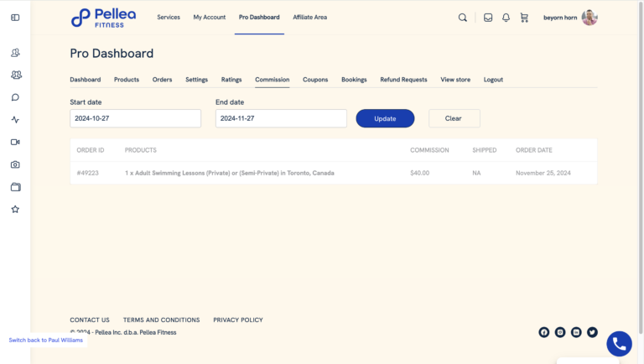Screen dimensions: 644x364
Task: Open the Twitter social icon
Action: pos(592,332)
